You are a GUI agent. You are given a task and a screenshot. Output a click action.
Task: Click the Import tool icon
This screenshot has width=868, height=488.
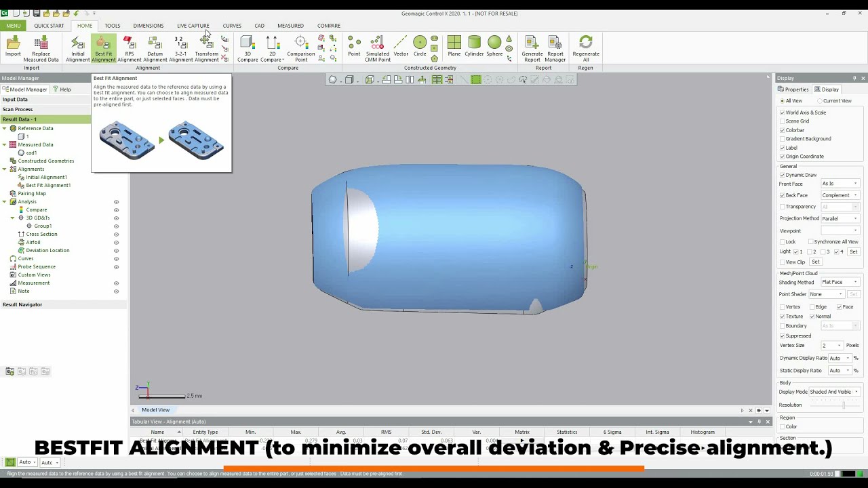tap(13, 47)
